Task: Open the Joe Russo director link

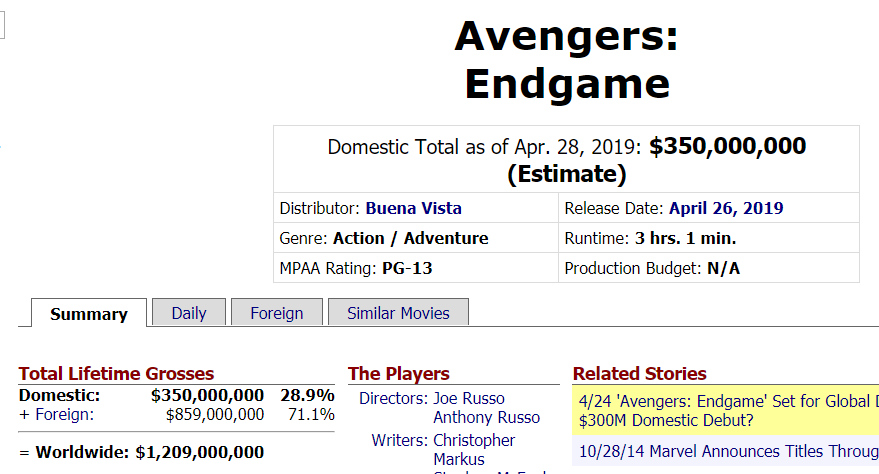Action: (469, 398)
